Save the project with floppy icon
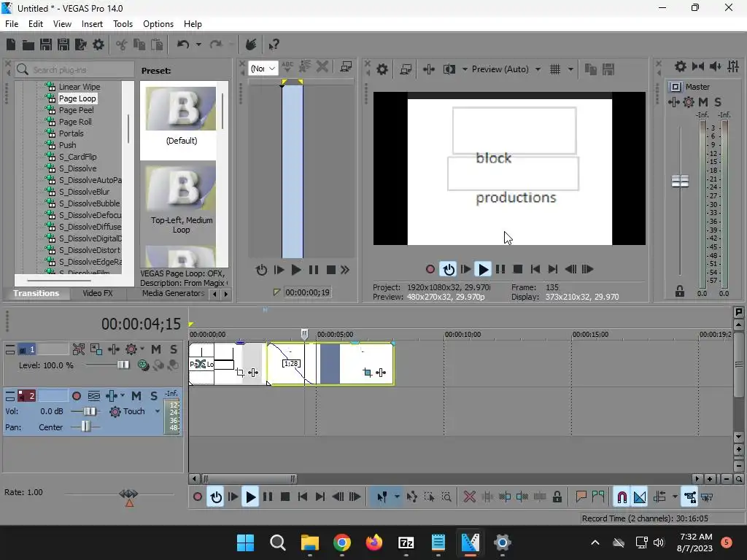The width and height of the screenshot is (747, 560). (x=46, y=44)
